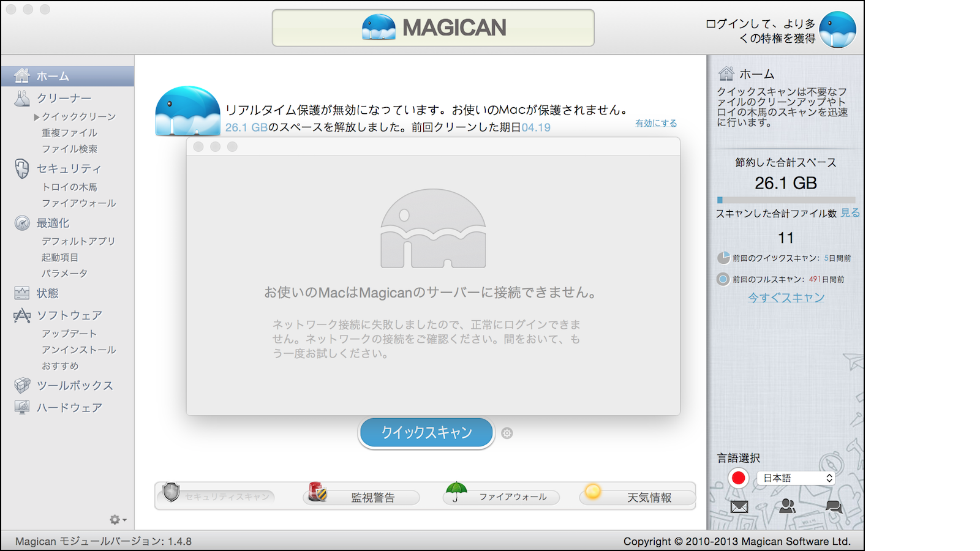Click the Optimization (最適化) gauge icon
980x551 pixels.
(22, 223)
